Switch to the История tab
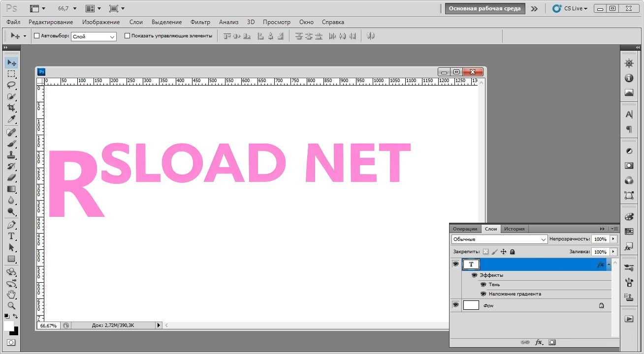The width and height of the screenshot is (644, 354). (x=514, y=229)
